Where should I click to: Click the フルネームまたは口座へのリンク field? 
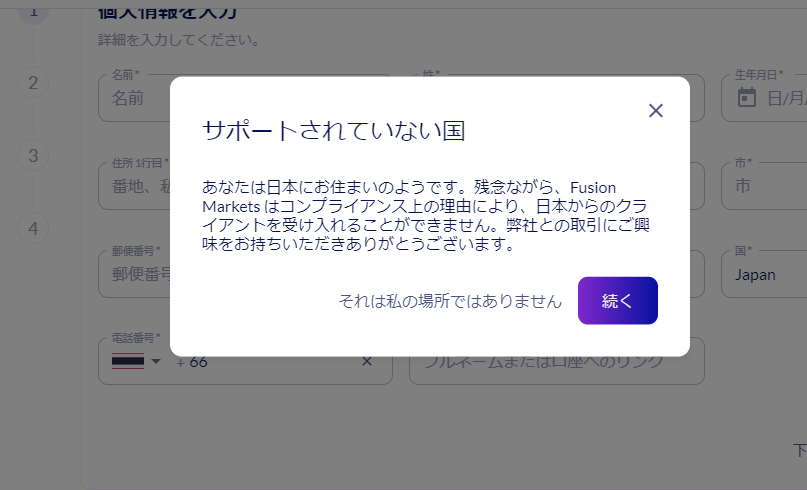coord(556,361)
